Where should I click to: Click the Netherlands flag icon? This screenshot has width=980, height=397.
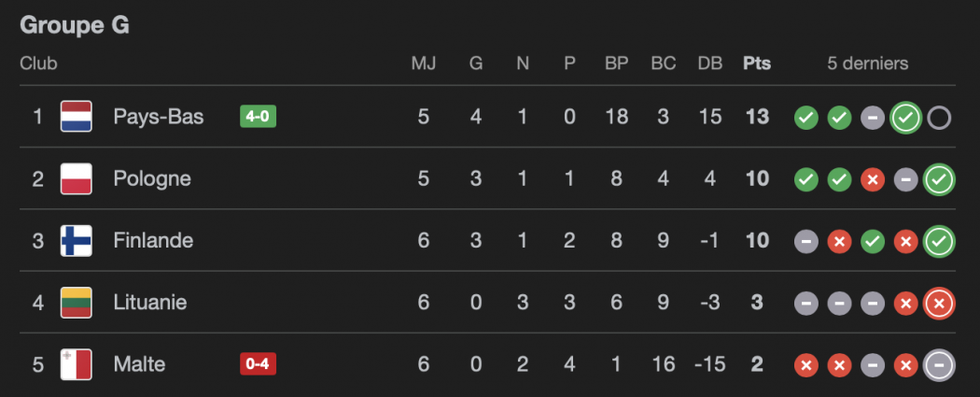(76, 117)
